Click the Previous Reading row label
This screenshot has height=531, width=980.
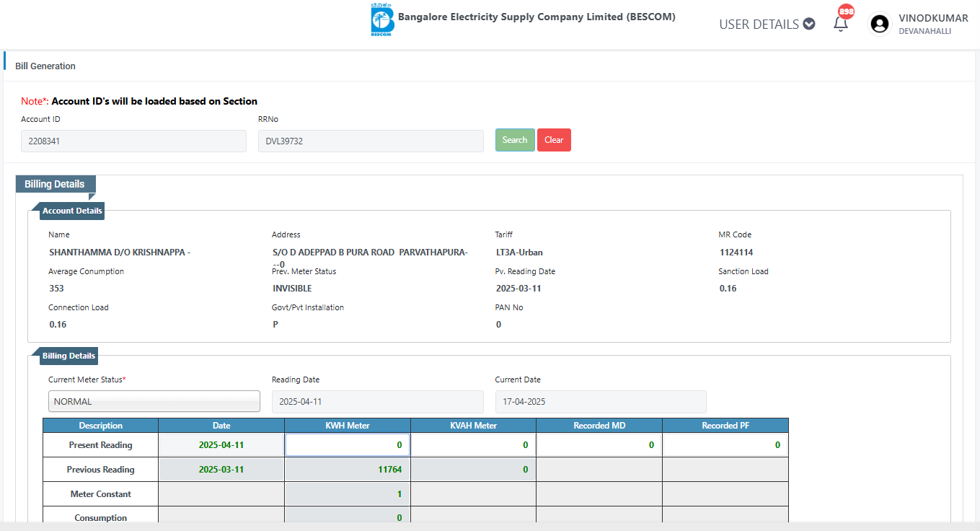tap(101, 470)
